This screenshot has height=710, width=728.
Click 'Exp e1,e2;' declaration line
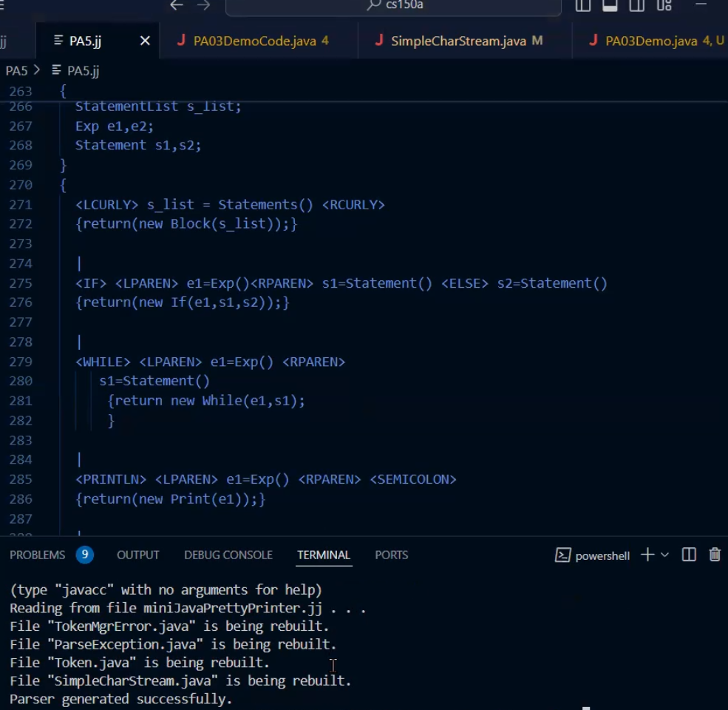[x=115, y=126]
